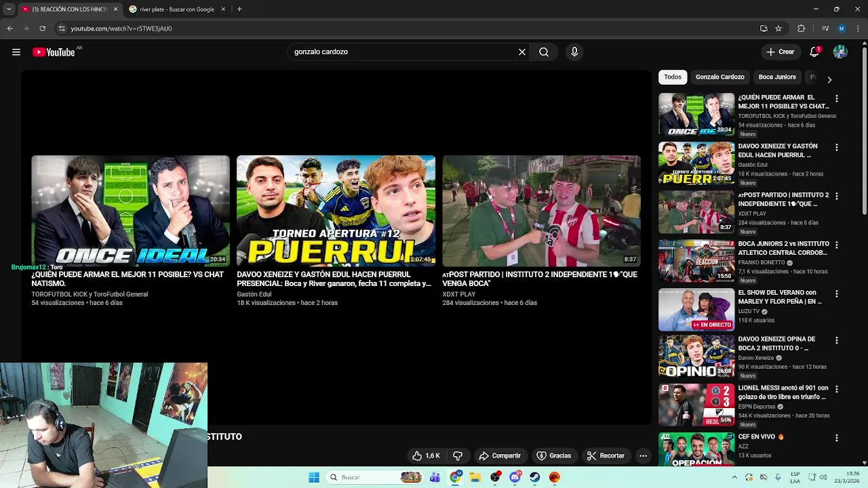Open Steam from the taskbar
This screenshot has width=868, height=488.
pyautogui.click(x=535, y=477)
